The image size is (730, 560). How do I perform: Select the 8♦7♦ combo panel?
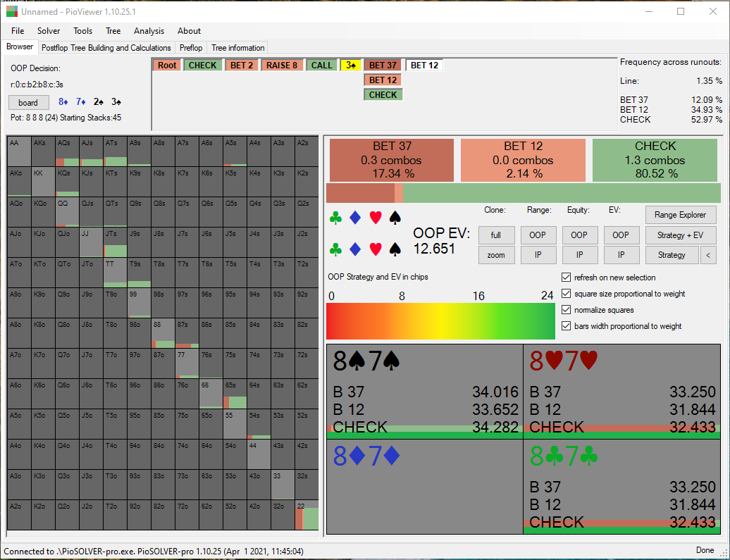[x=425, y=487]
